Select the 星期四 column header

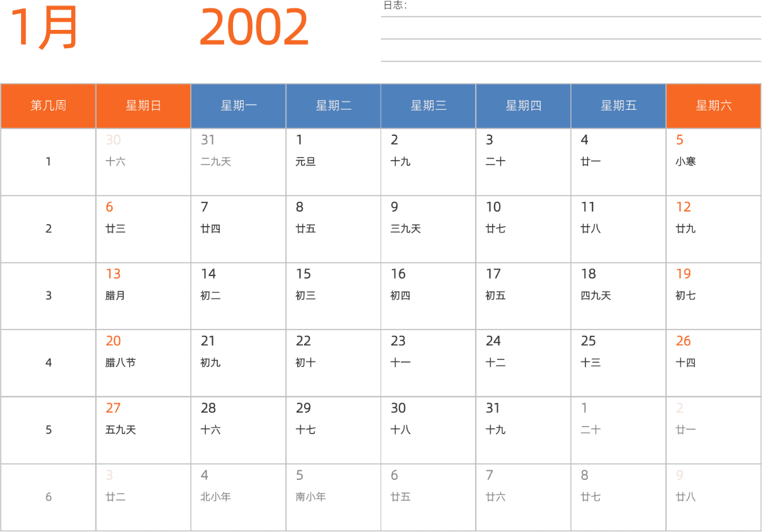pos(524,106)
